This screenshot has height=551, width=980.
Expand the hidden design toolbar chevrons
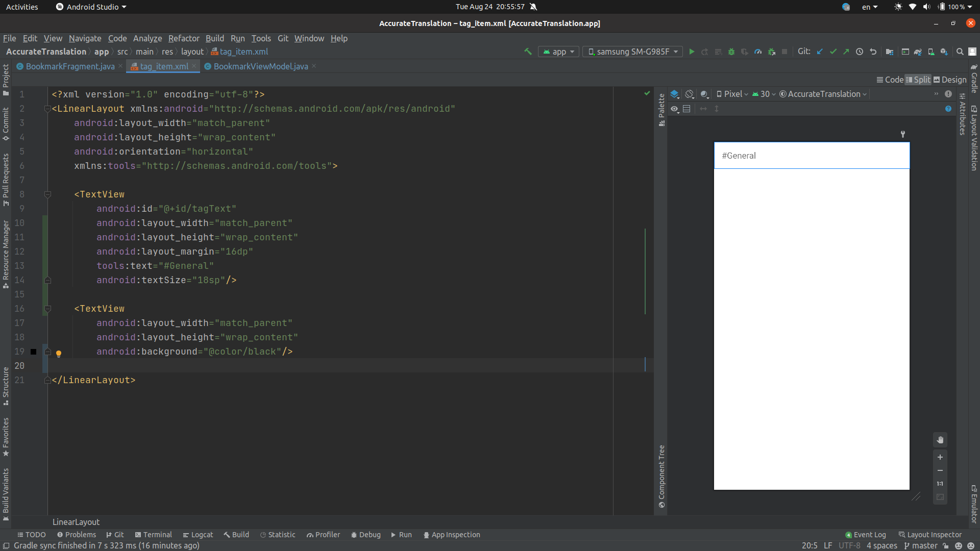[936, 94]
